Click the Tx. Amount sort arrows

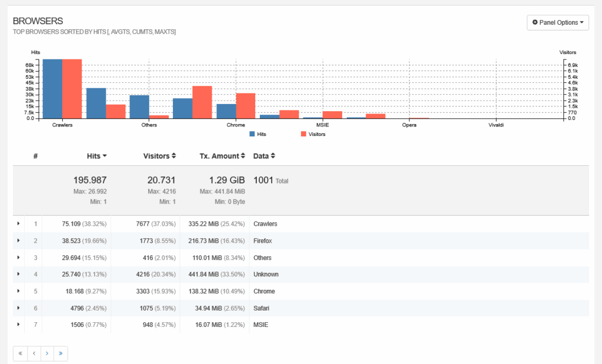tap(243, 156)
